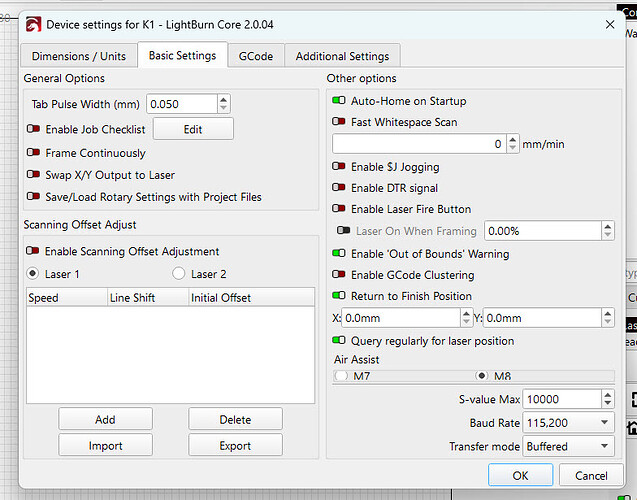Click the LightBurn logo icon in title bar
This screenshot has width=637, height=500.
point(32,23)
